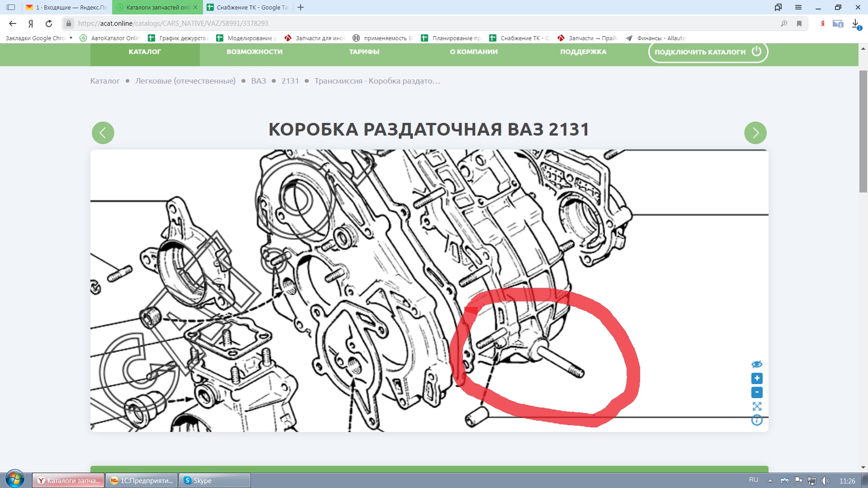
Task: Open the применяемость bookmark
Action: (383, 38)
